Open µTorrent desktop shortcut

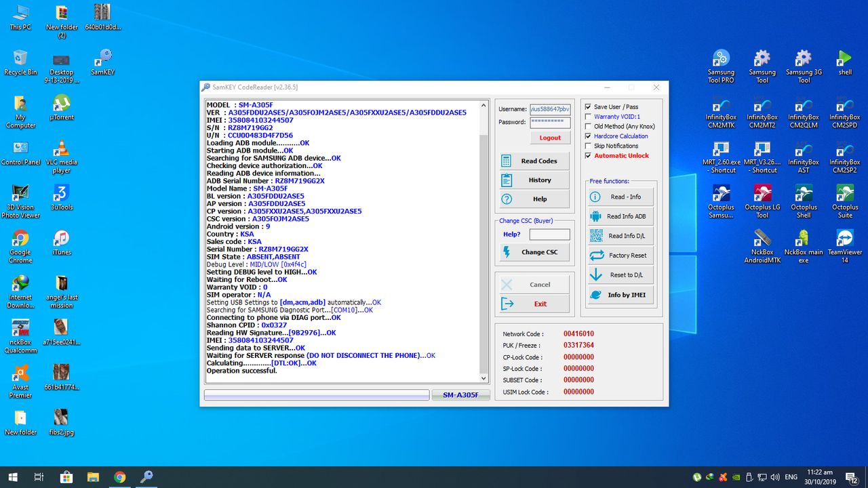(62, 108)
